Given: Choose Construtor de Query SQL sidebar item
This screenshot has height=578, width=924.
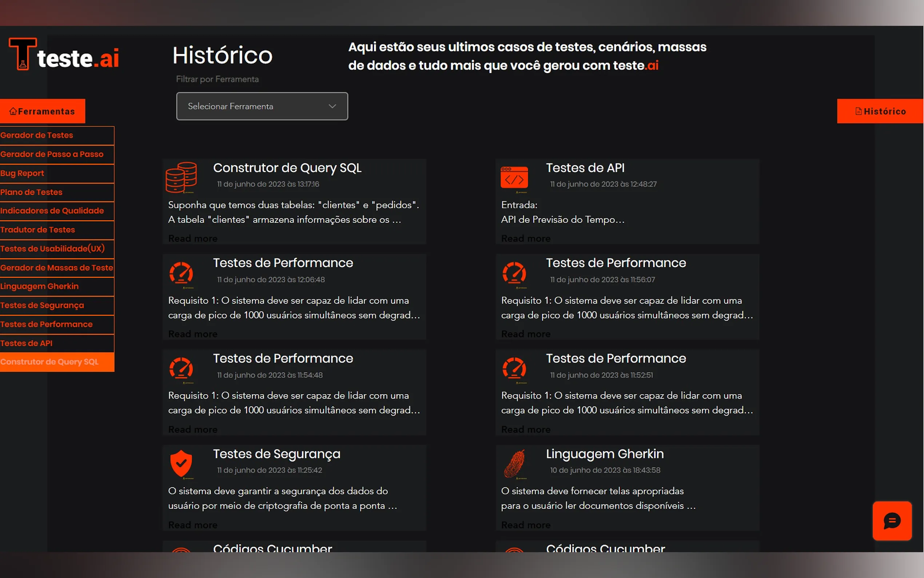Looking at the screenshot, I should (50, 362).
